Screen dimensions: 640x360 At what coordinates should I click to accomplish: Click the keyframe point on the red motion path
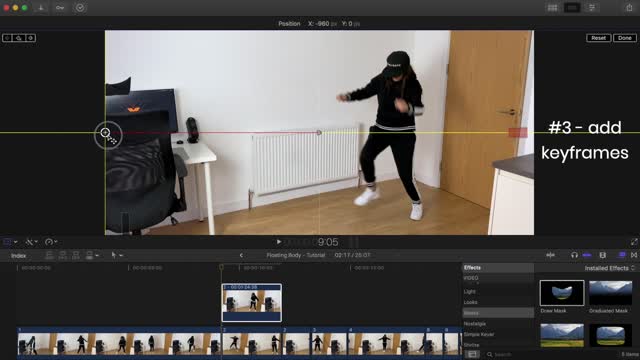319,133
